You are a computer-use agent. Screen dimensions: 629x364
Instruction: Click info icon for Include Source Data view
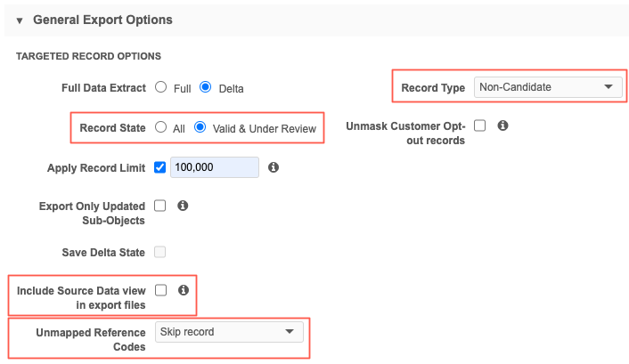[x=183, y=290]
